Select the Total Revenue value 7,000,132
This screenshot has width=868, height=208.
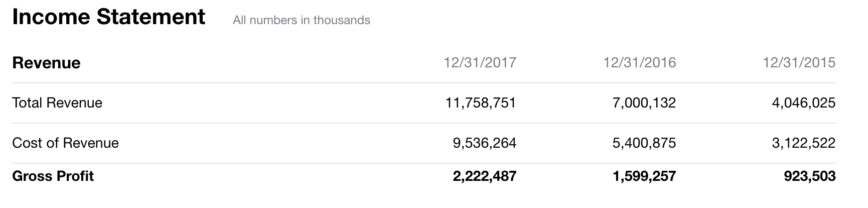644,103
